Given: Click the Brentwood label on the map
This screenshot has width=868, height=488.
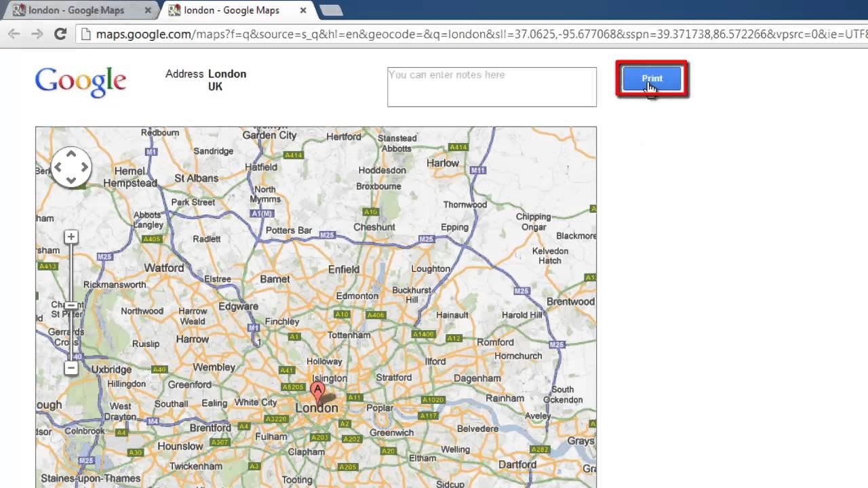Looking at the screenshot, I should click(x=570, y=302).
